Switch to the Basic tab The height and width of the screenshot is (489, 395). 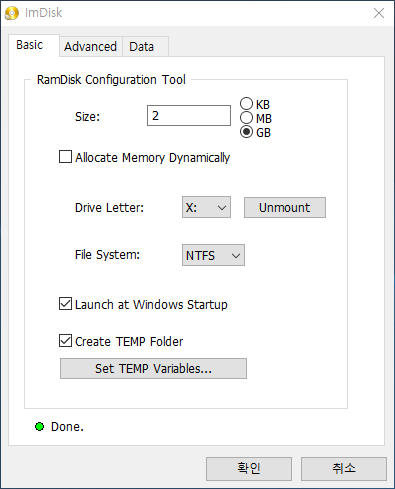pyautogui.click(x=34, y=45)
